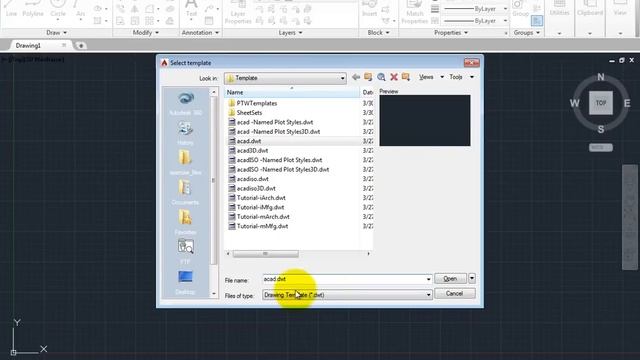Click the Group tool in ribbon
640x360 pixels.
(x=520, y=9)
